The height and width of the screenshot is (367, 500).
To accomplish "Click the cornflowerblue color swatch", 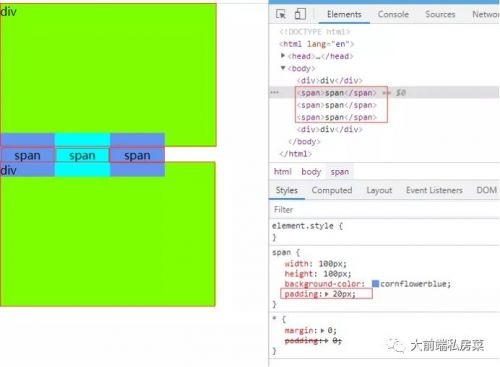I will tap(375, 284).
